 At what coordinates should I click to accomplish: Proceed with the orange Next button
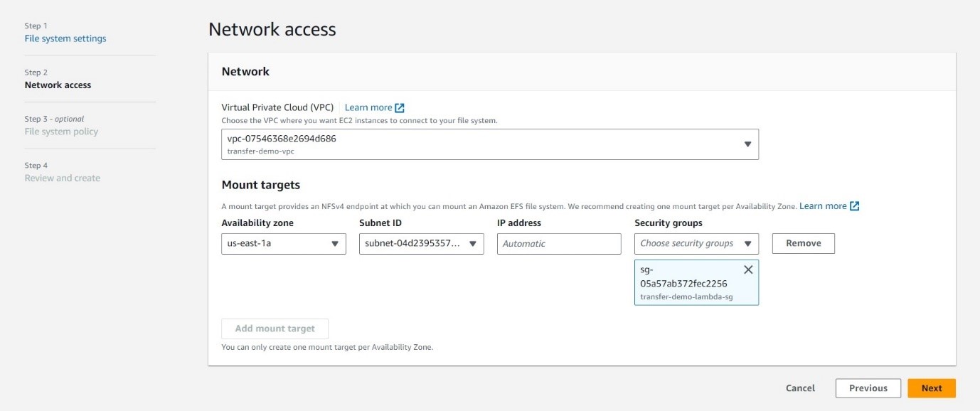(931, 388)
